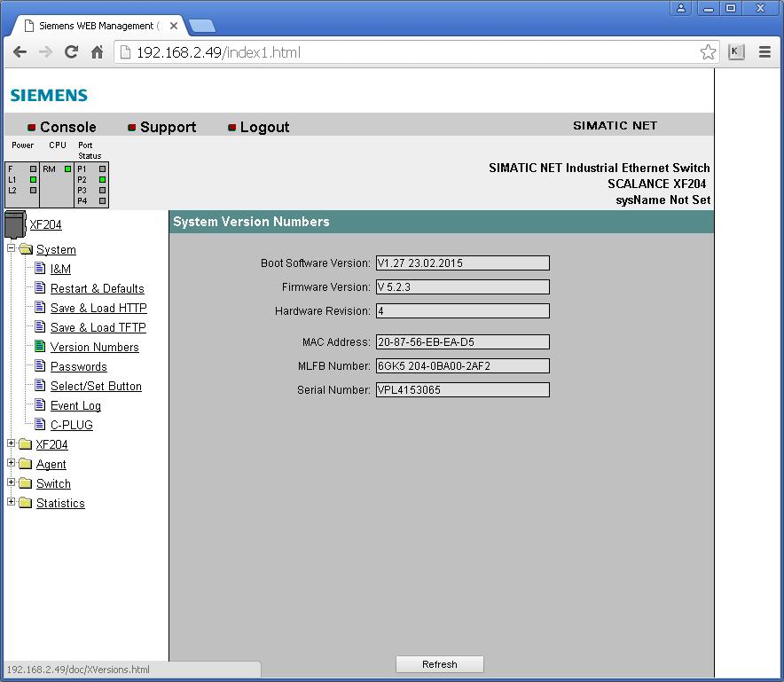
Task: Click the RM CPU LED indicator
Action: click(x=67, y=169)
